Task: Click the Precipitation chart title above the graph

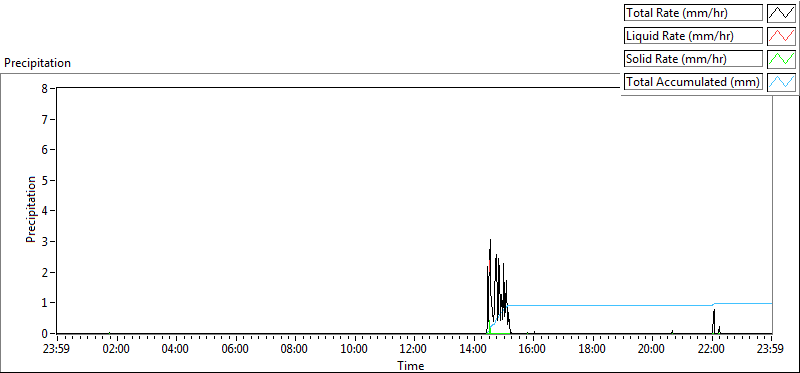Action: tap(37, 63)
